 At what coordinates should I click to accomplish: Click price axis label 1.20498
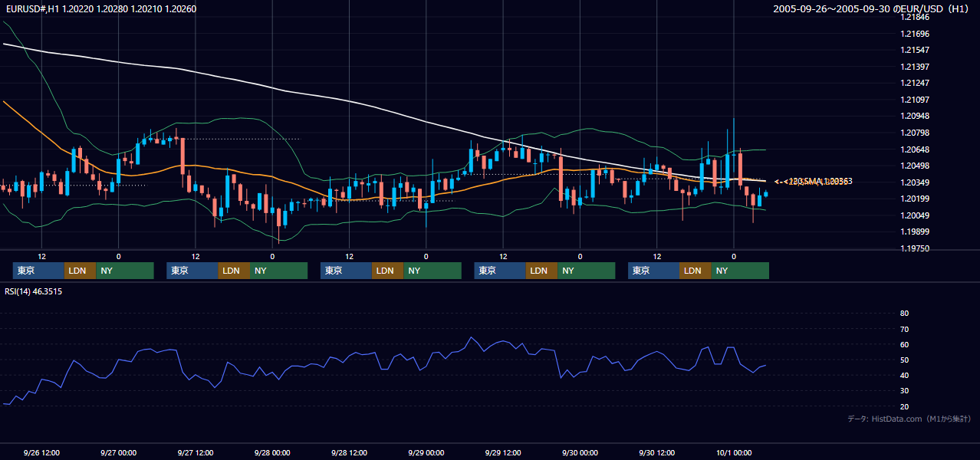pos(915,166)
